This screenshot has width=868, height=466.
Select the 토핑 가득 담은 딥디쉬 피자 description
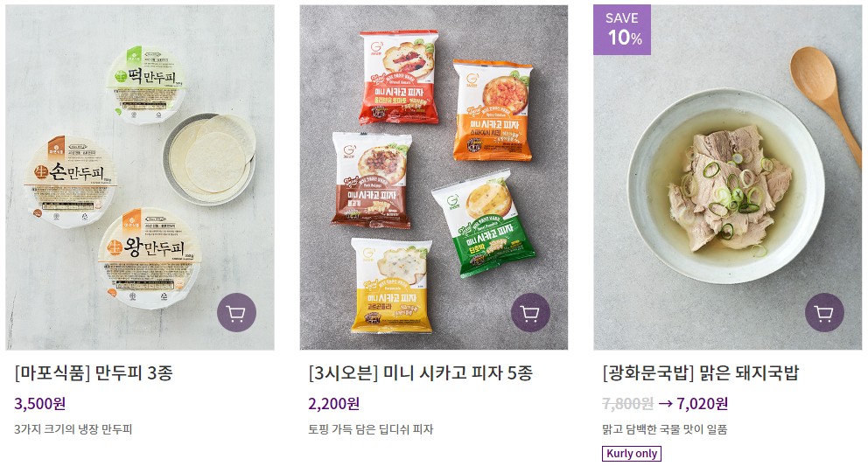coord(370,429)
